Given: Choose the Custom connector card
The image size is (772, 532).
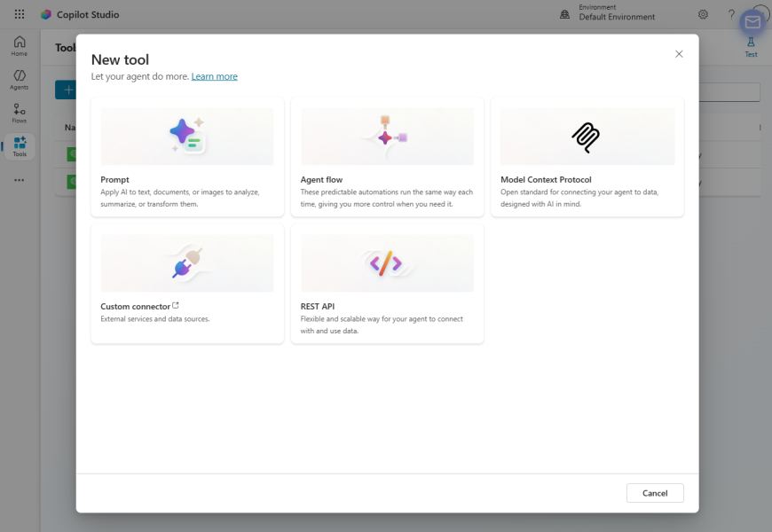Looking at the screenshot, I should (x=187, y=283).
